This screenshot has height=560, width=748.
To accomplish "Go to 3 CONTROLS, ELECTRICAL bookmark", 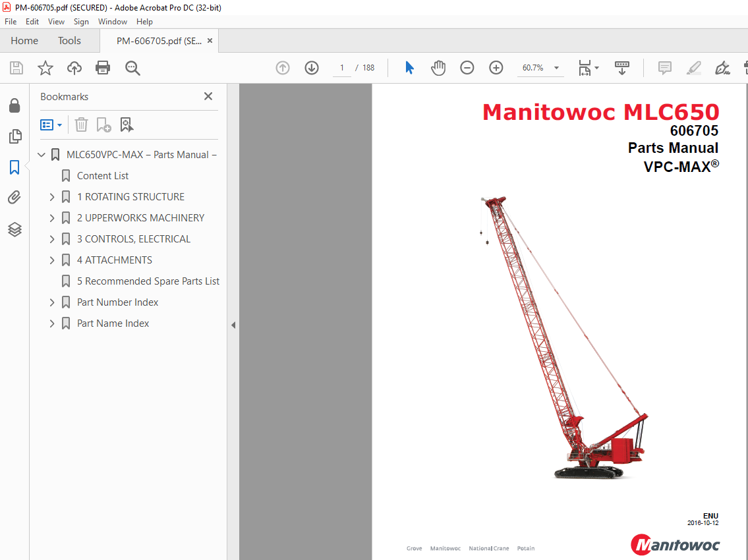I will [134, 239].
